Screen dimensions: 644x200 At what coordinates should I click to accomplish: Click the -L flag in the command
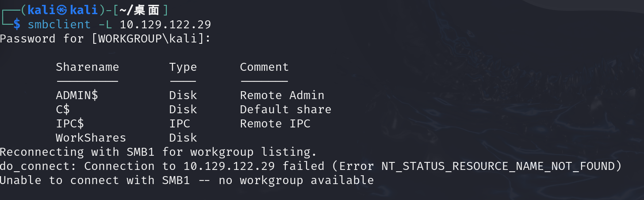click(x=106, y=24)
